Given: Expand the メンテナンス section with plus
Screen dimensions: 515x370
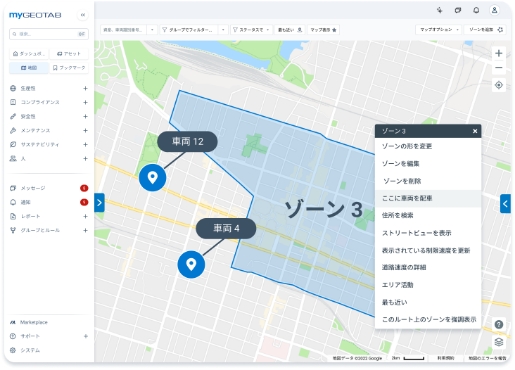Looking at the screenshot, I should [85, 130].
